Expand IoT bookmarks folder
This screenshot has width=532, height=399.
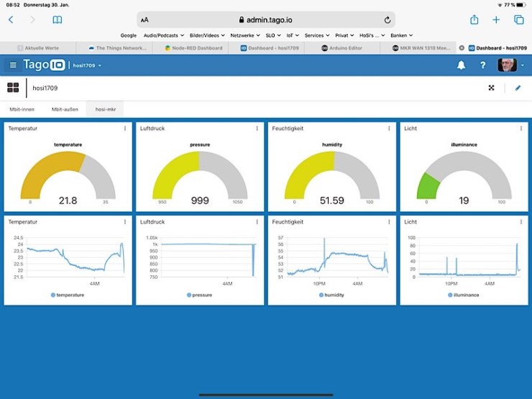tap(293, 35)
